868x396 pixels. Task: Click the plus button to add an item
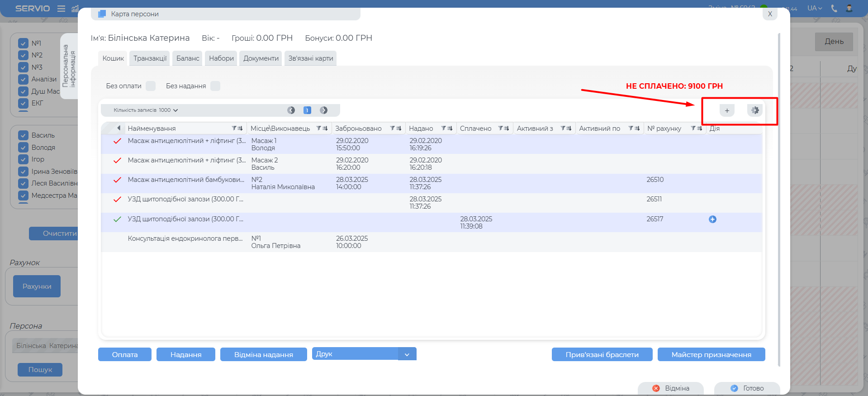tap(727, 110)
